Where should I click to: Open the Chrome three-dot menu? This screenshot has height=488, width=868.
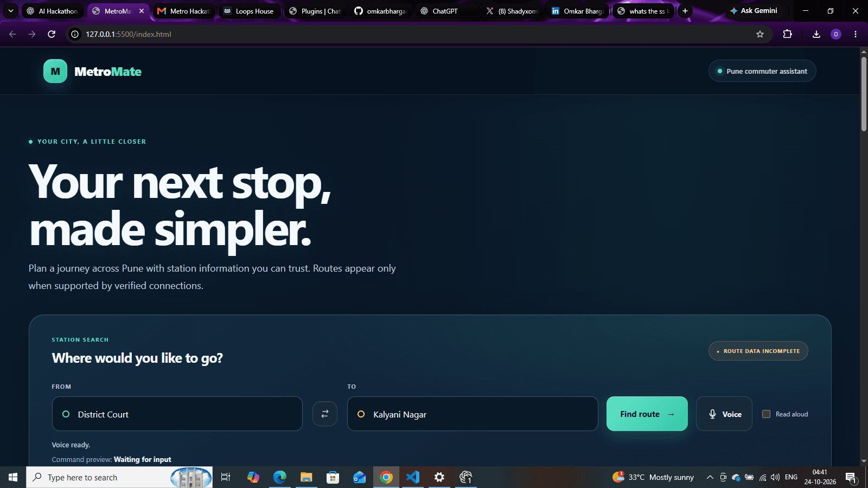(x=856, y=34)
